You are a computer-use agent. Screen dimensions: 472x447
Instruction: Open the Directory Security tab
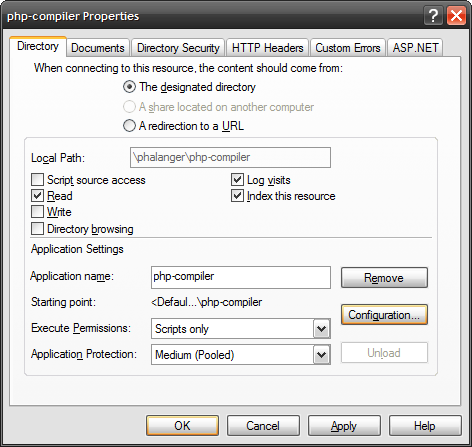(x=178, y=48)
